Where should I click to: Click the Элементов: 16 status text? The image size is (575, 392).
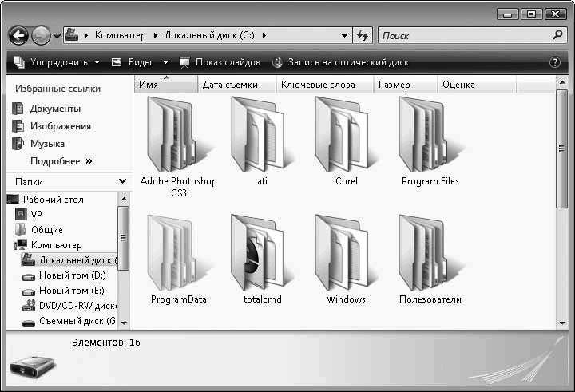[x=106, y=343]
